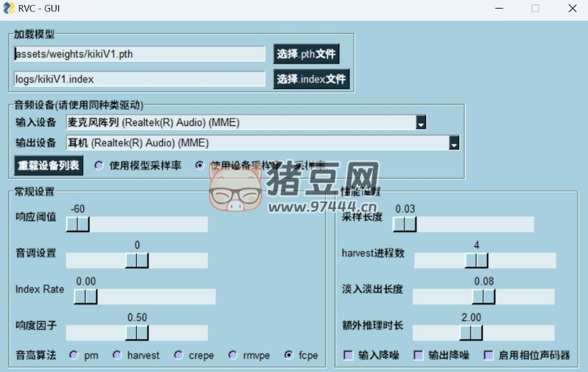Select crepe pitch algorithm

179,355
